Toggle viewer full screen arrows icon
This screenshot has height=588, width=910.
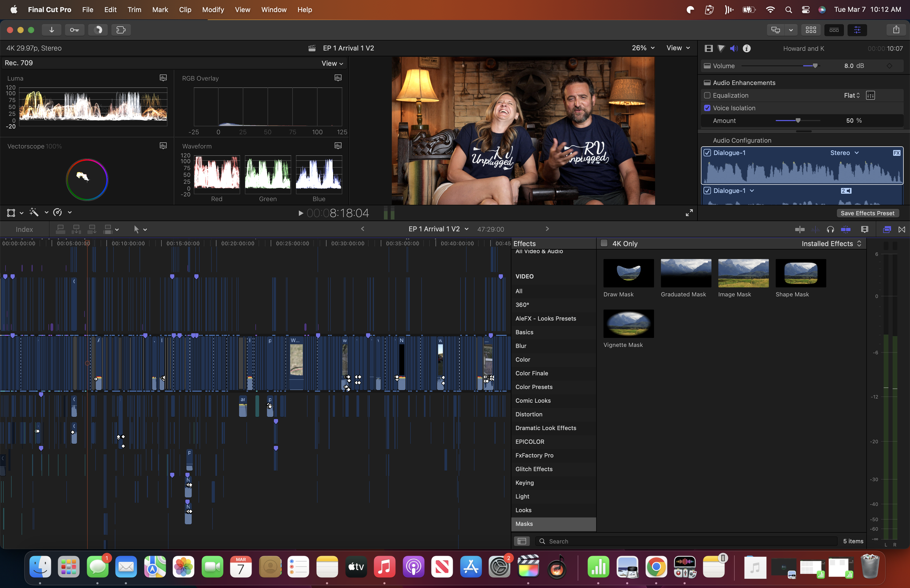click(689, 213)
